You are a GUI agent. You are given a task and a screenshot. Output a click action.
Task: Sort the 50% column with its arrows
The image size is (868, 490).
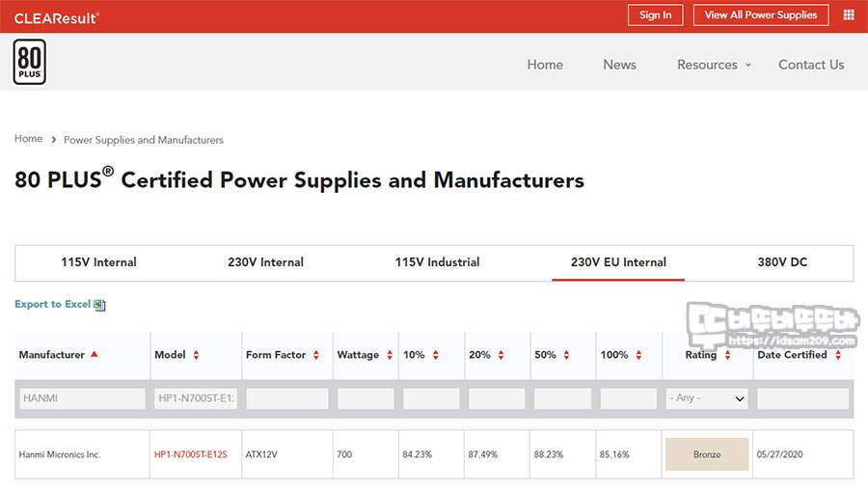[x=566, y=355]
